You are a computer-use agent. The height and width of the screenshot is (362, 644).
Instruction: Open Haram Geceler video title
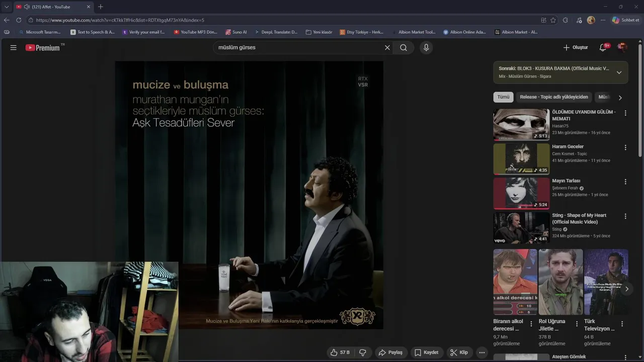coord(568,146)
